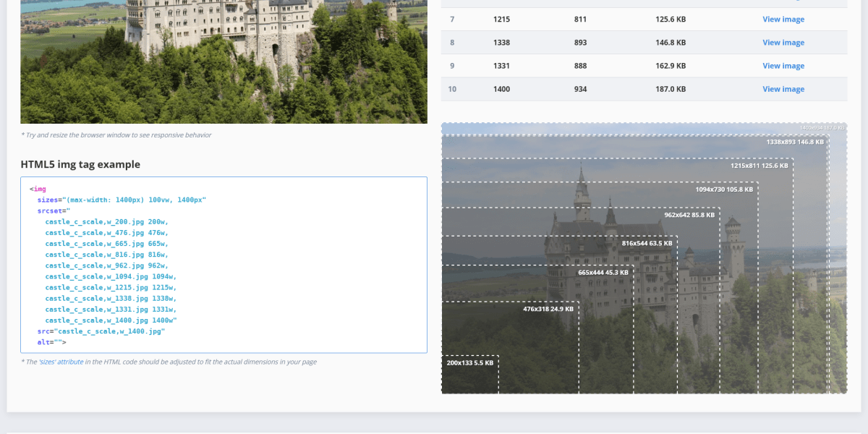This screenshot has width=868, height=434.
Task: Select the 200x133 5.5 KB breakpoint label
Action: (x=469, y=363)
